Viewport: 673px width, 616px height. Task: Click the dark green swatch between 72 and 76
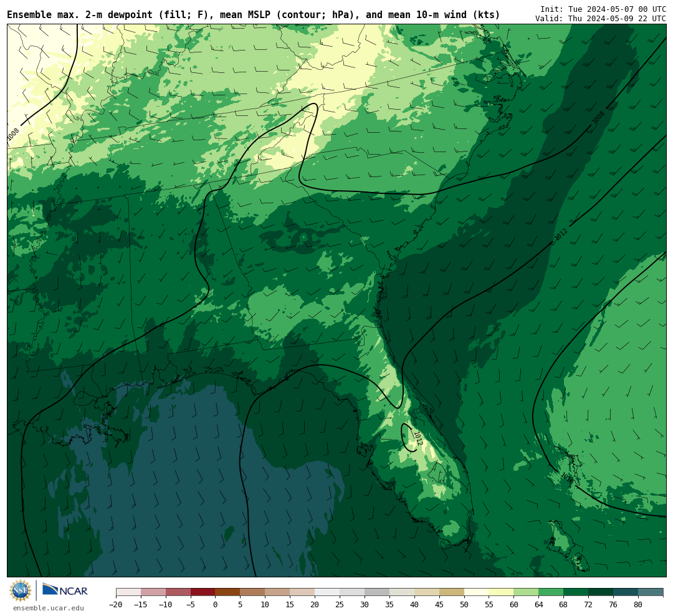coord(601,592)
